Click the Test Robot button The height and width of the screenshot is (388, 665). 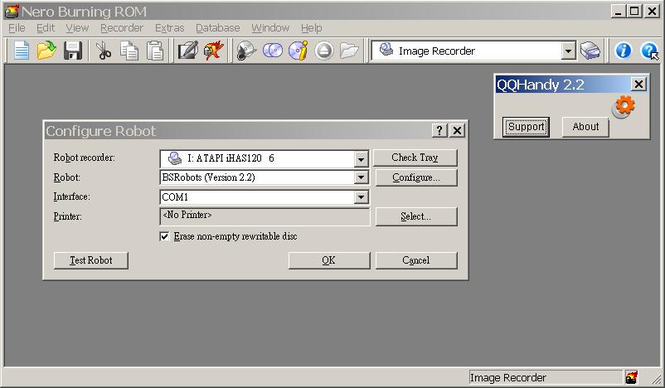[91, 260]
